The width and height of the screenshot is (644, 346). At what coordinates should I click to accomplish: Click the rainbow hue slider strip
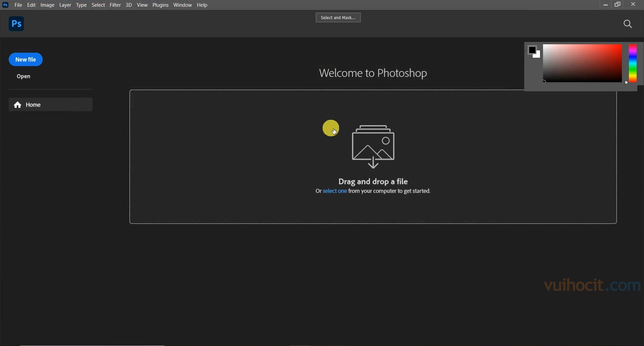pyautogui.click(x=633, y=63)
